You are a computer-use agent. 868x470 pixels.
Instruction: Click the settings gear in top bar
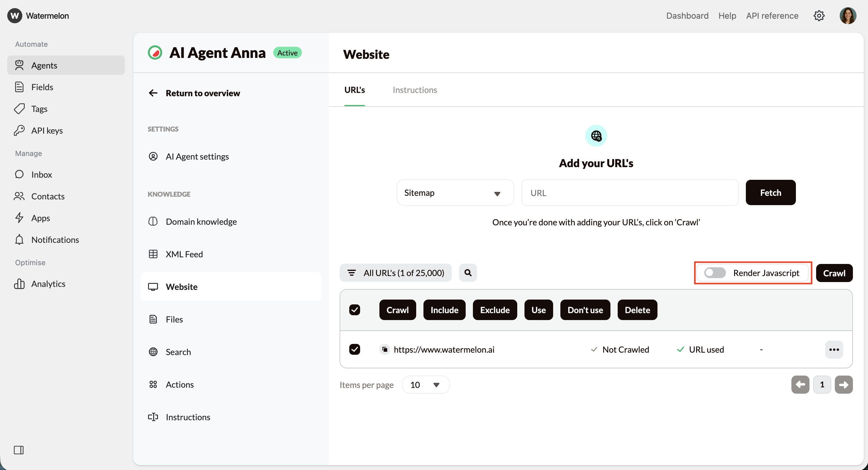[819, 15]
